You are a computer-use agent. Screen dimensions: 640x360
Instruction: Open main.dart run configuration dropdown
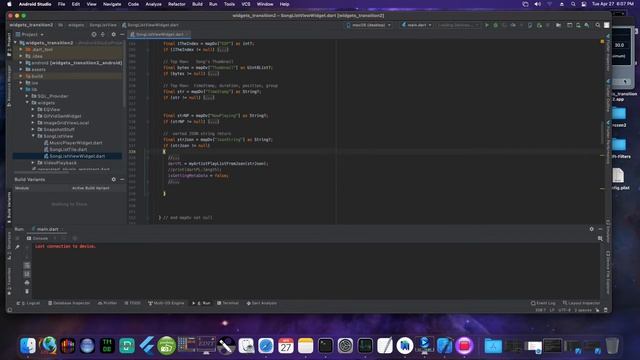416,25
